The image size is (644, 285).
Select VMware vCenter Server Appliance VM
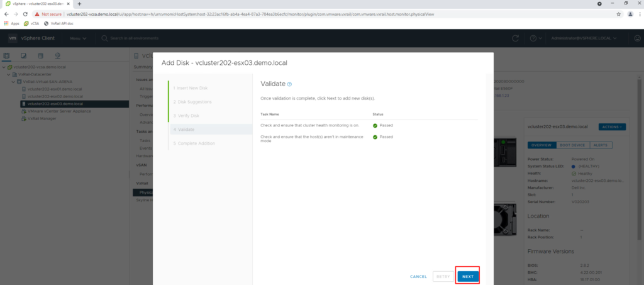click(x=59, y=111)
